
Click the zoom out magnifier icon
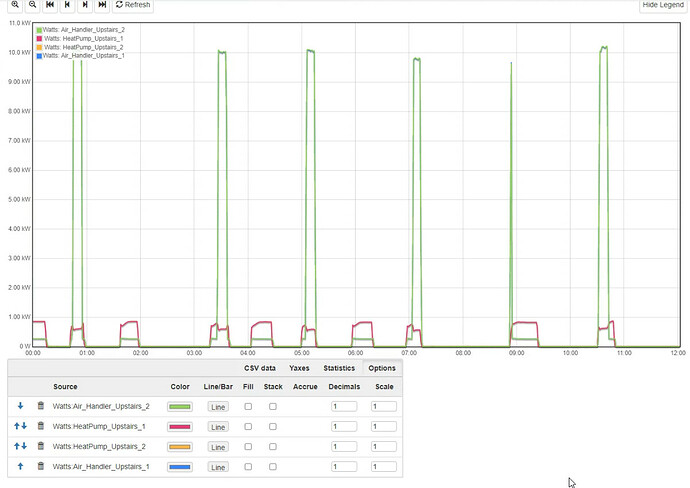point(33,4)
